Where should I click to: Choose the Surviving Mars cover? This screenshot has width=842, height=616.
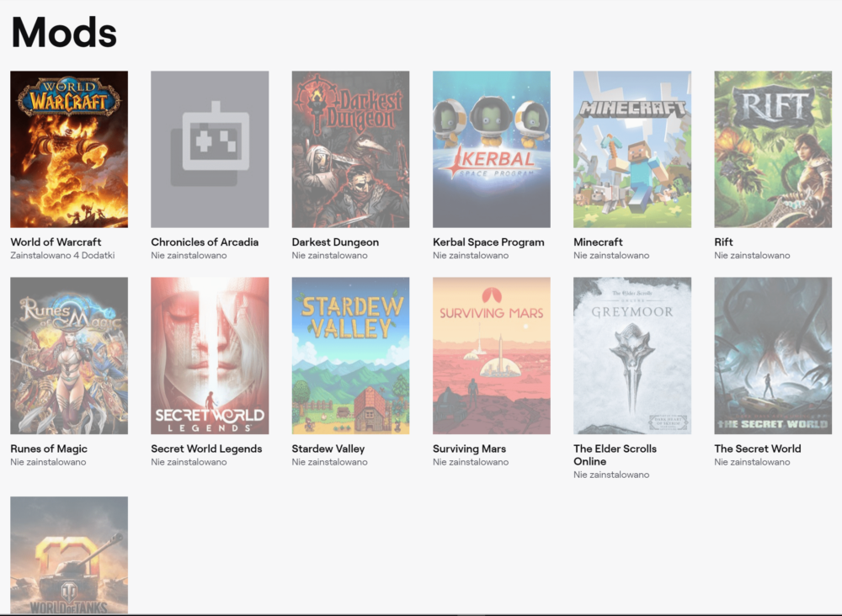pyautogui.click(x=492, y=356)
